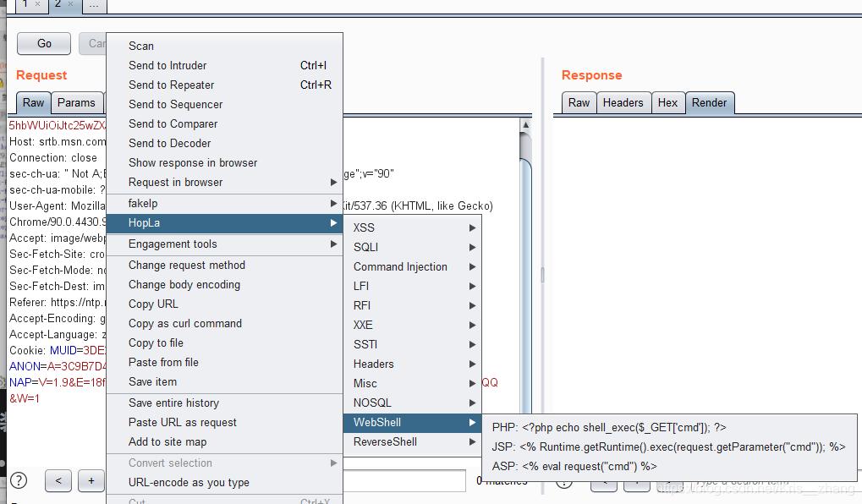This screenshot has height=504, width=862.
Task: Click the pane divider handle between Request and Response
Action: 542,275
